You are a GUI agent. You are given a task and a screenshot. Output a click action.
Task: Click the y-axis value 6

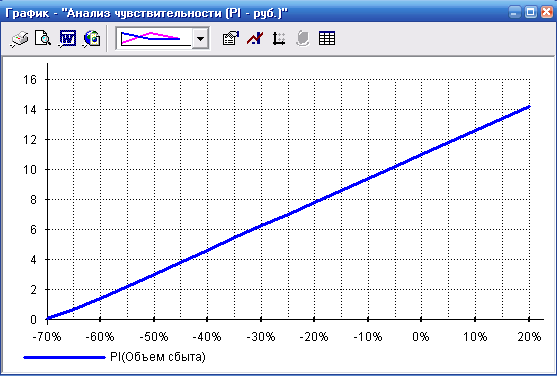[x=33, y=230]
